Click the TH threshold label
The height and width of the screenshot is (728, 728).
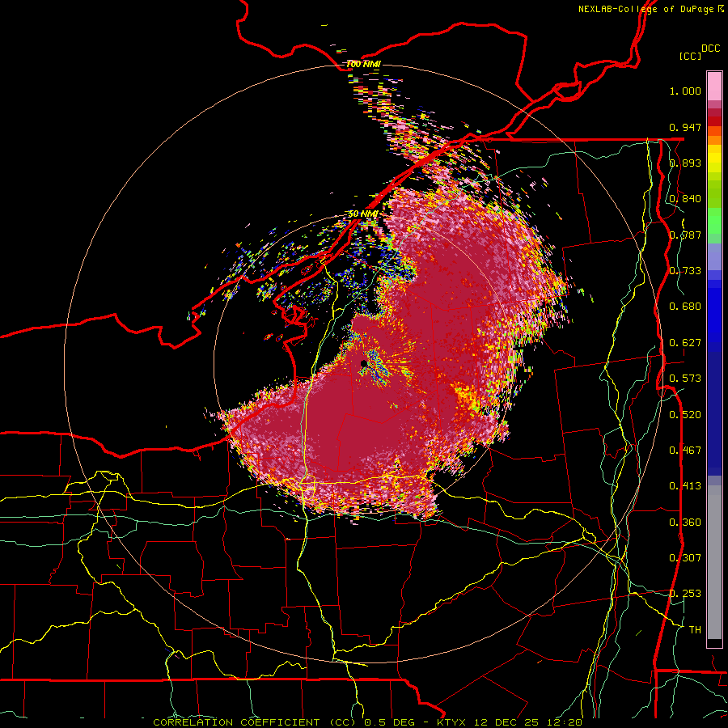click(x=695, y=630)
